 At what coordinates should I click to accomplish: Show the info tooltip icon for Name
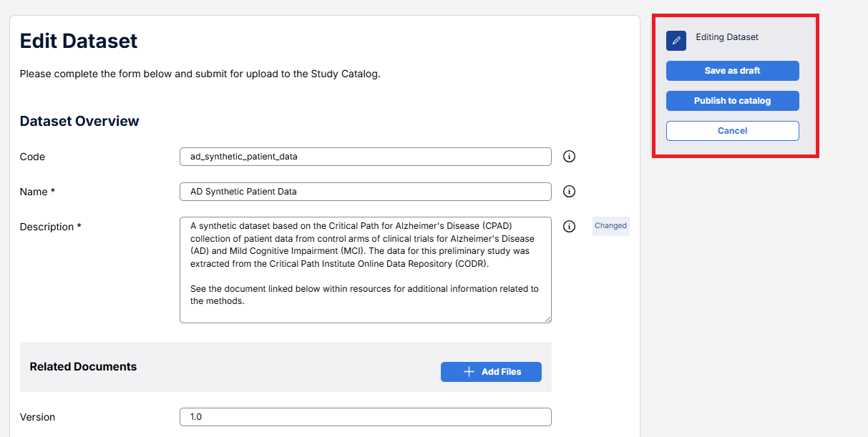point(569,192)
